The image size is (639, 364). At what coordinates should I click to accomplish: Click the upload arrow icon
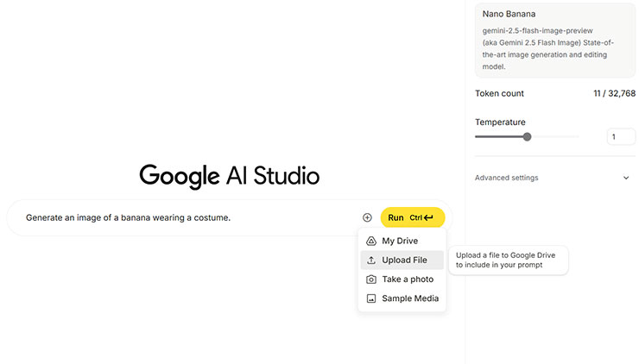371,260
